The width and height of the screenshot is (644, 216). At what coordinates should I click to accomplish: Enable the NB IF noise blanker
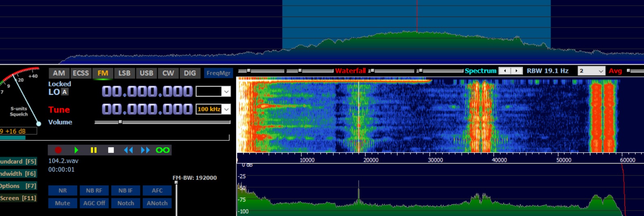[125, 190]
